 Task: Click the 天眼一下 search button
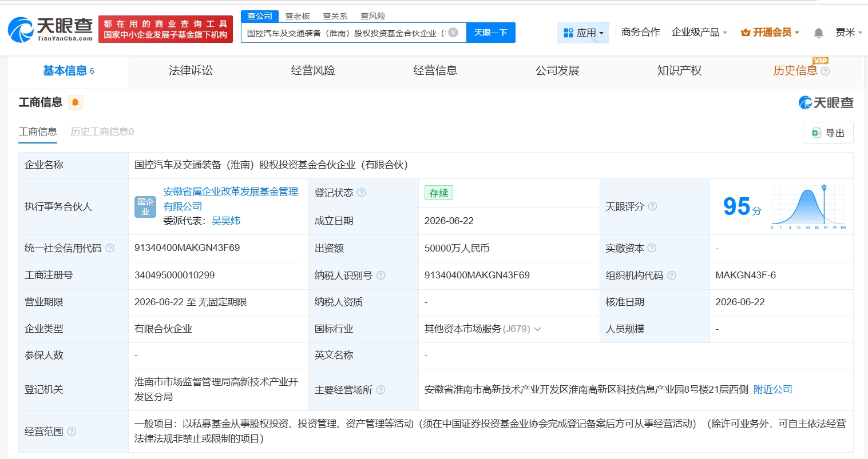pos(491,33)
